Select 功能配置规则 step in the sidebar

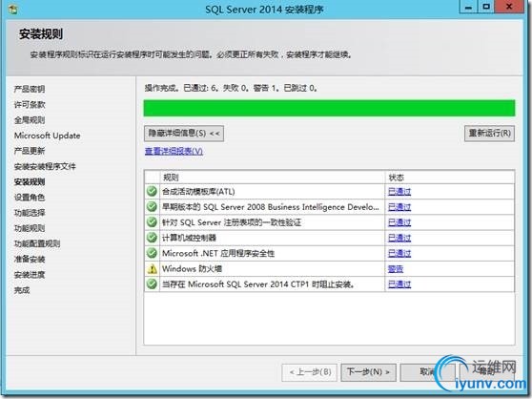37,243
